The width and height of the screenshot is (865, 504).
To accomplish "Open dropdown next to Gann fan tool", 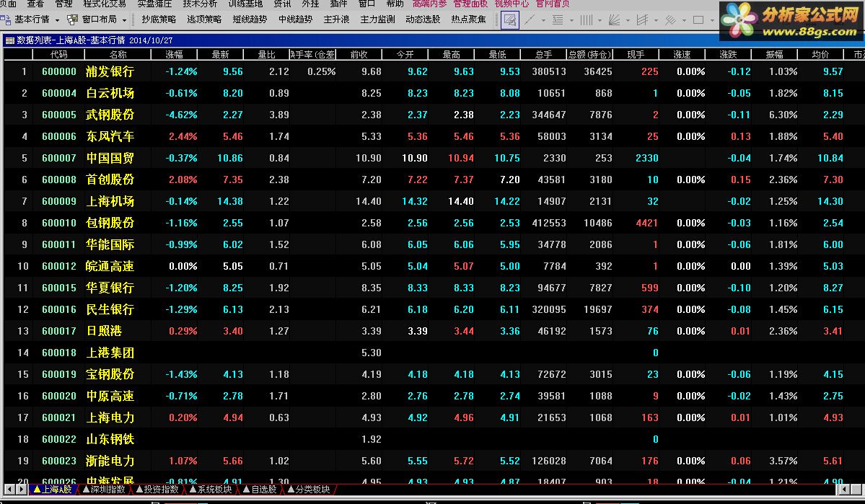I will point(628,20).
